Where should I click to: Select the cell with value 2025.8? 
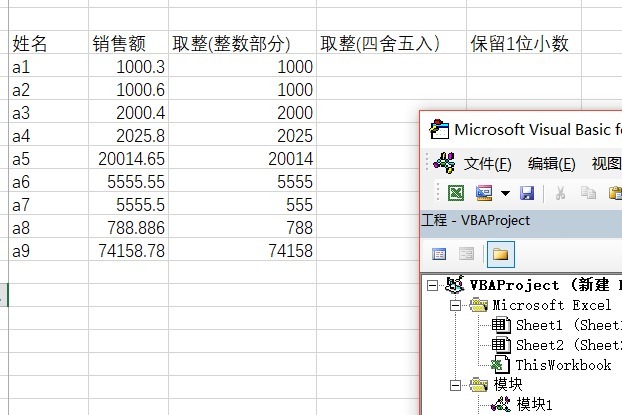click(129, 134)
